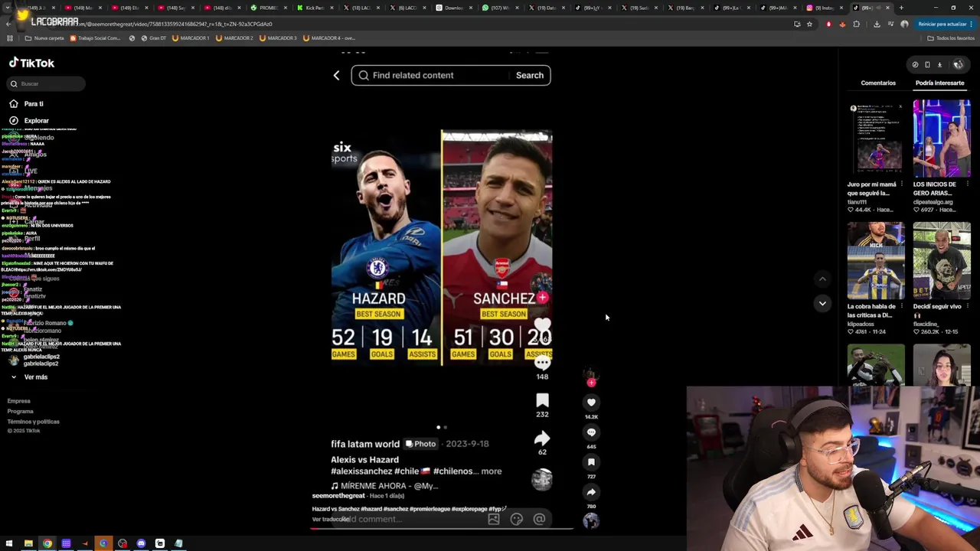Open Términos y políticas link

33,422
